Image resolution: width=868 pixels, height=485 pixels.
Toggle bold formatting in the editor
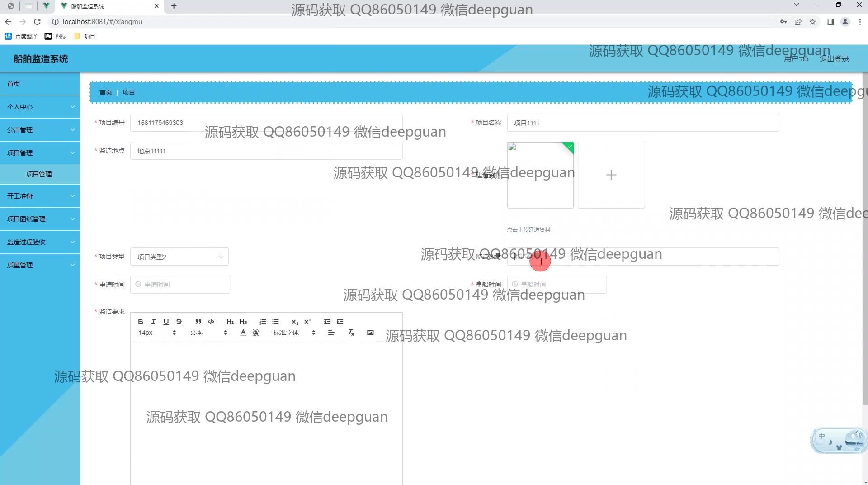(141, 322)
